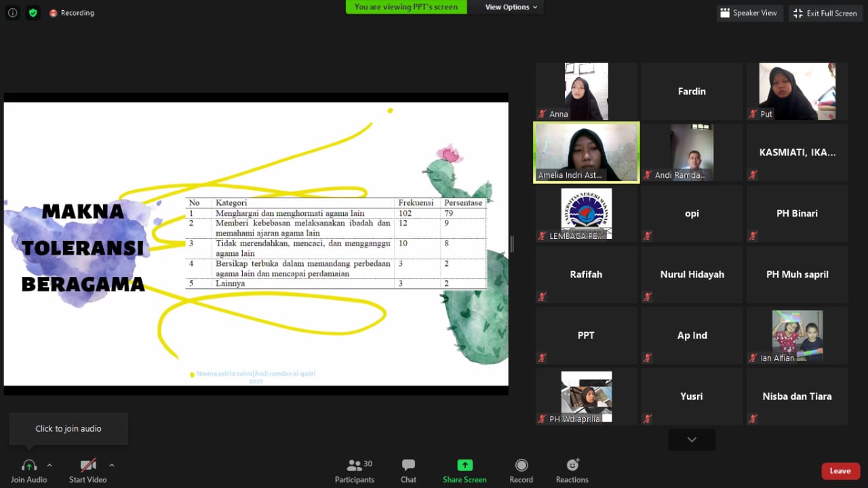
Task: Select Amelia Indri's highlighted video tile
Action: [x=587, y=152]
